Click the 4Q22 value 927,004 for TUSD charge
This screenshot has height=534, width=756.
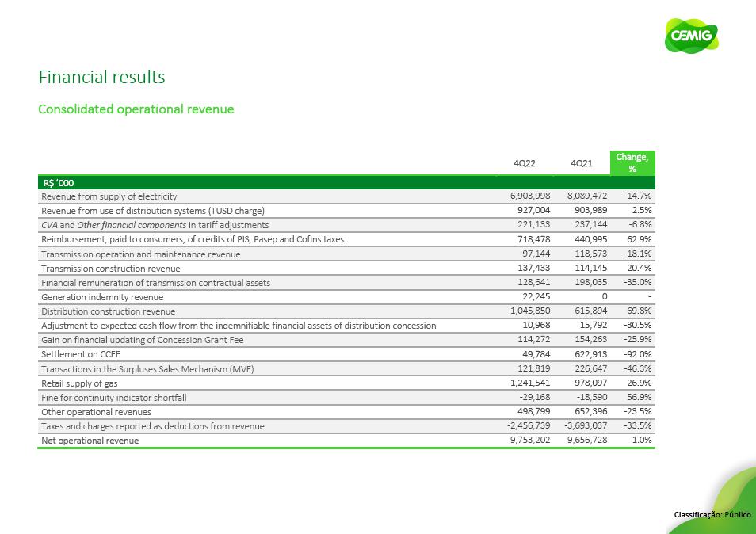coord(532,211)
